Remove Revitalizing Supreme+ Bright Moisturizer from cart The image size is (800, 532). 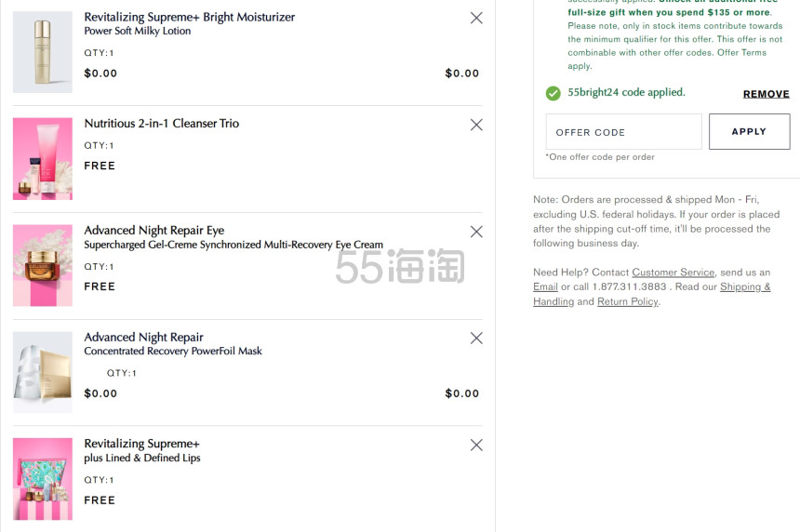coord(476,18)
